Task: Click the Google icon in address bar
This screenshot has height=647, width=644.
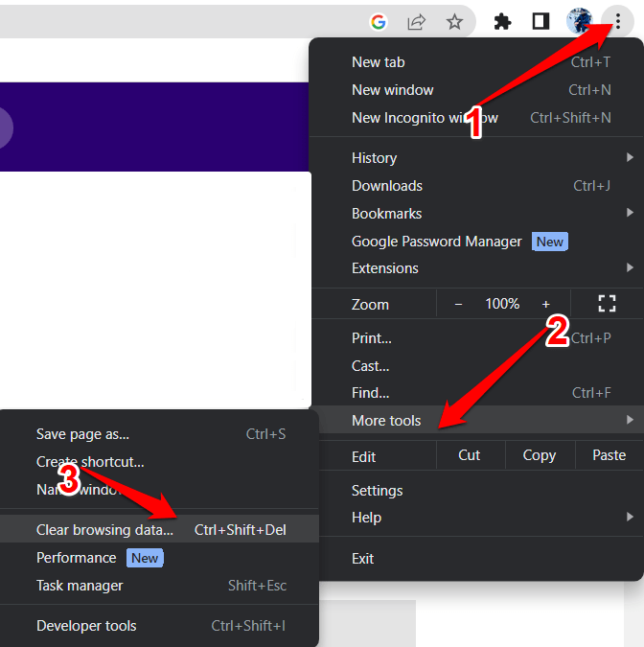Action: pyautogui.click(x=379, y=22)
